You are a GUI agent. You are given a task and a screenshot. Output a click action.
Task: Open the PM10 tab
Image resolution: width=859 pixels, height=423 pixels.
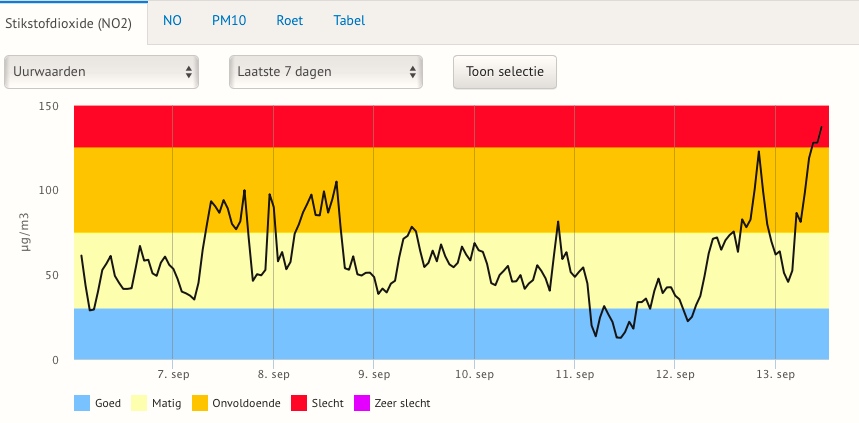point(229,21)
